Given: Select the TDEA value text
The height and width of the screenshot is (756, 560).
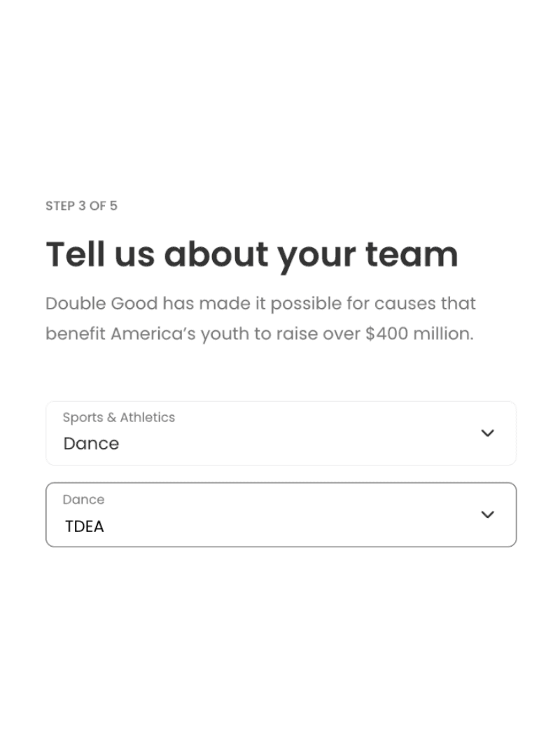Looking at the screenshot, I should point(85,526).
